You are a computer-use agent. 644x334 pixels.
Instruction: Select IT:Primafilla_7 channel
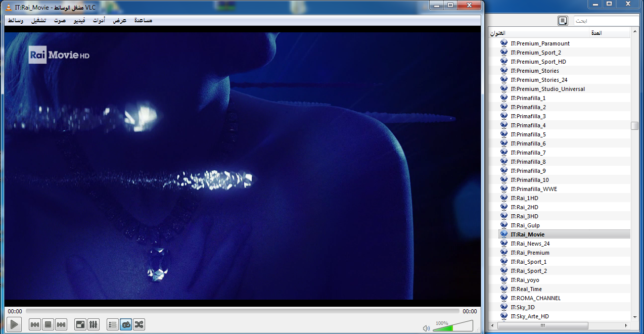click(x=528, y=153)
